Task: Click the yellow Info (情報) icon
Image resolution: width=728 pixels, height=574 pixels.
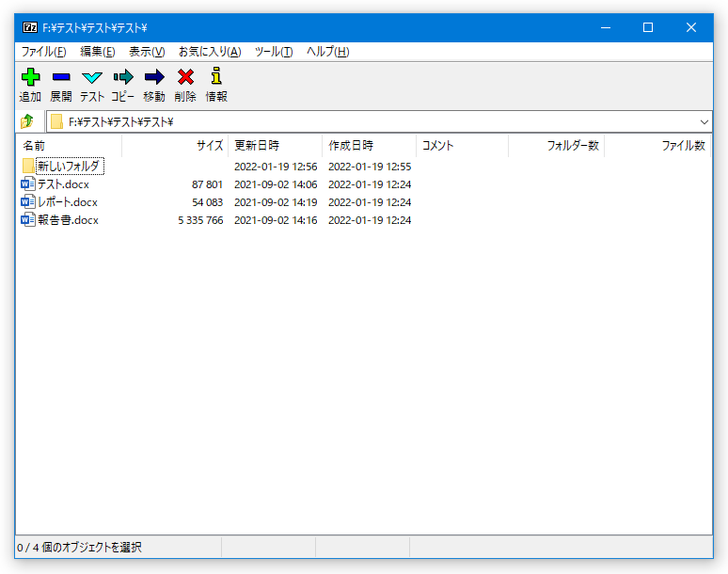Action: (x=216, y=76)
